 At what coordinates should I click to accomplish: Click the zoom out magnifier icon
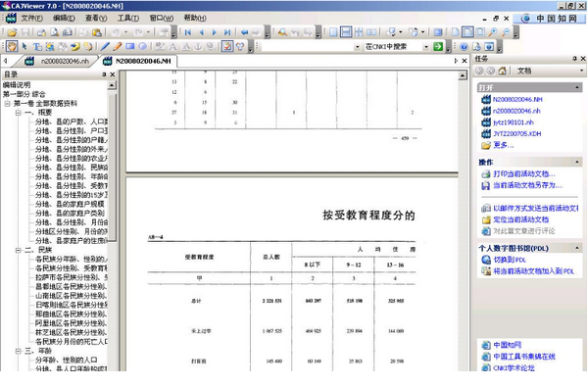pyautogui.click(x=506, y=32)
